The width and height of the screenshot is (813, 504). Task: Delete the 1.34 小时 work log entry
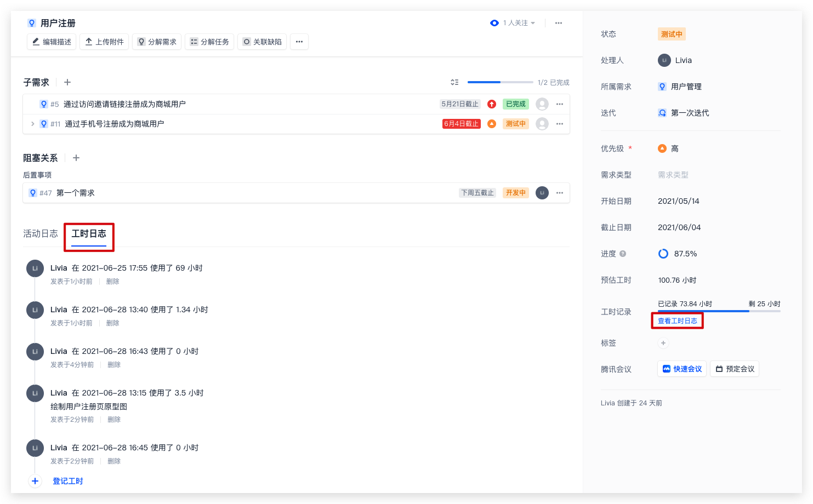point(113,323)
